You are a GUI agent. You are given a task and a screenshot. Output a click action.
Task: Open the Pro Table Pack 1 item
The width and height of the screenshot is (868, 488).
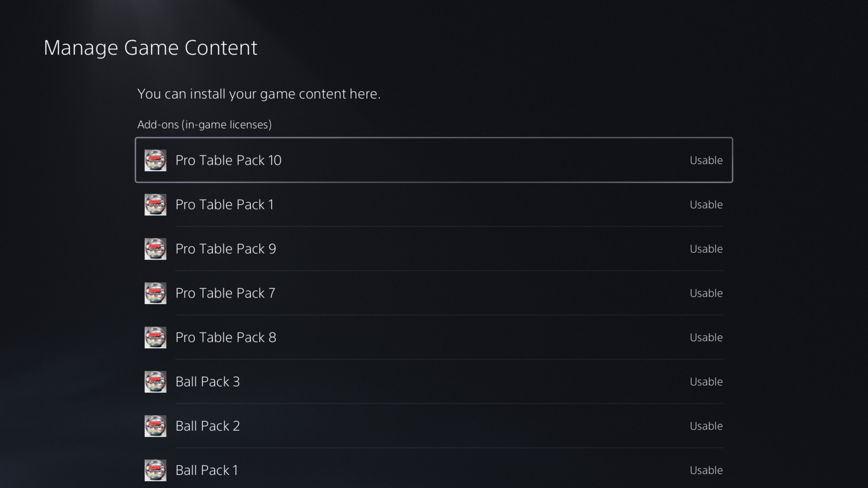tap(224, 204)
